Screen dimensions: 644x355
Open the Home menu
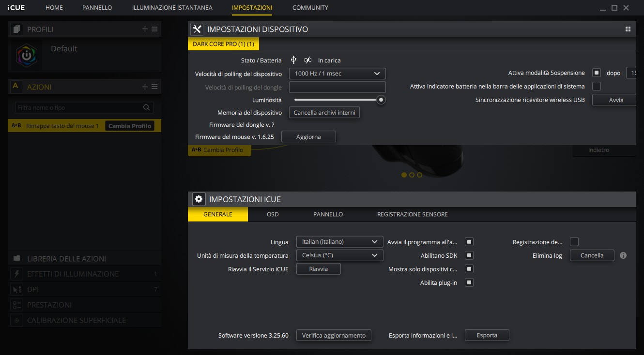[x=54, y=8]
